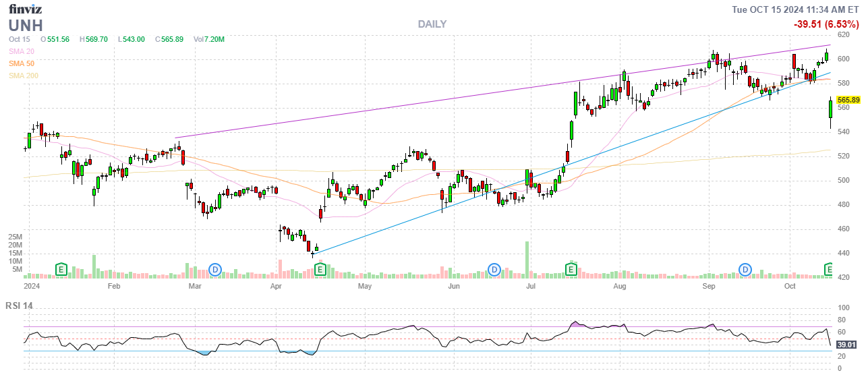The image size is (868, 379).
Task: Click the March dividend D marker
Action: 215,269
